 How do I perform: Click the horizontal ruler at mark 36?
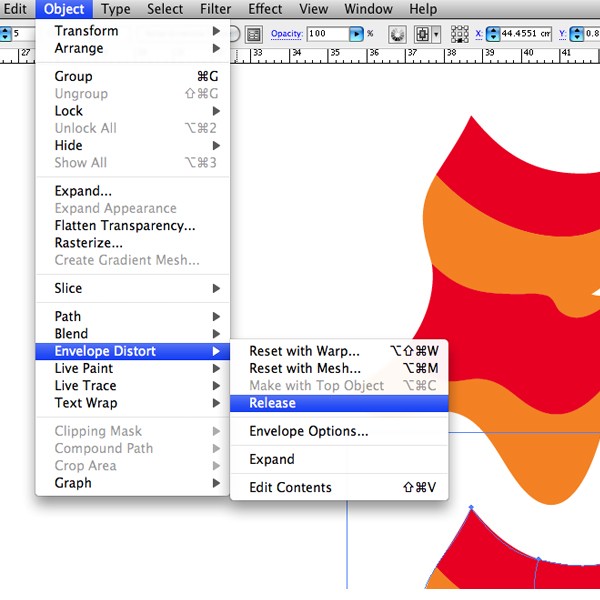374,55
